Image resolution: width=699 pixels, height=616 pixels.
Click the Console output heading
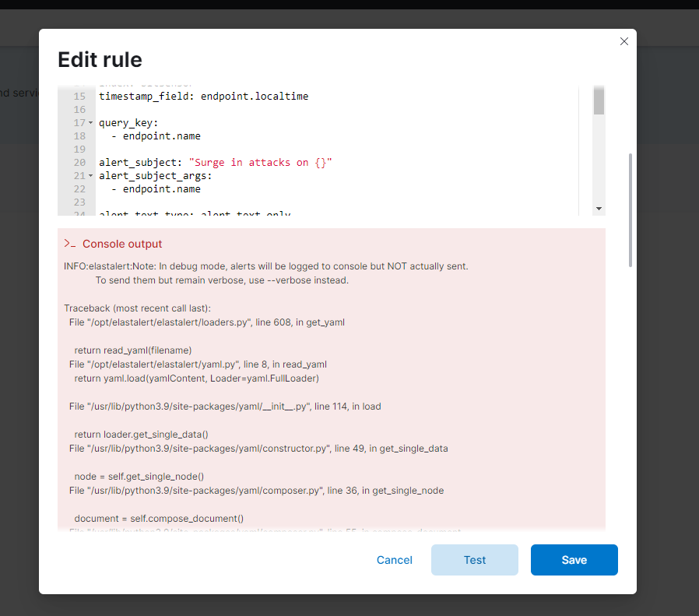pyautogui.click(x=122, y=244)
